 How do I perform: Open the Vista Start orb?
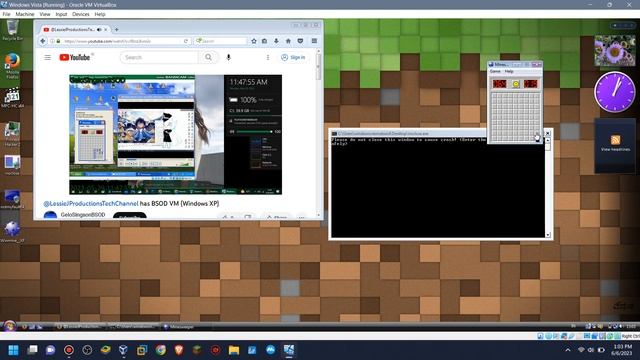tap(9, 326)
